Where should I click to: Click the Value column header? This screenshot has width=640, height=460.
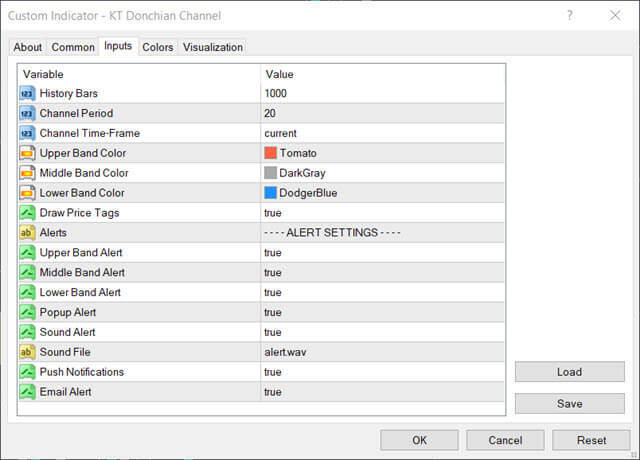click(280, 74)
